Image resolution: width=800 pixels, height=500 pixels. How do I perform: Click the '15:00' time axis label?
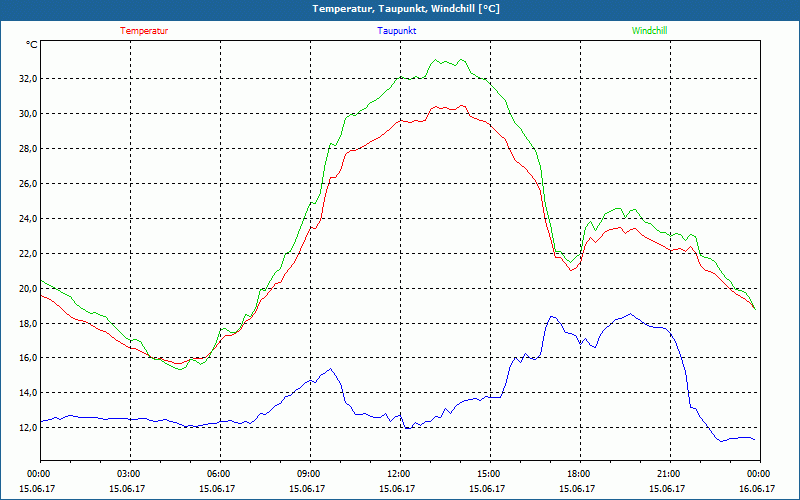pos(490,474)
